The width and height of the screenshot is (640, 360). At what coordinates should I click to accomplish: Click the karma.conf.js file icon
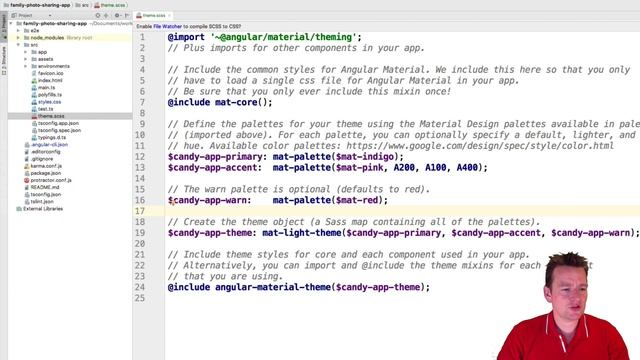(x=27, y=166)
